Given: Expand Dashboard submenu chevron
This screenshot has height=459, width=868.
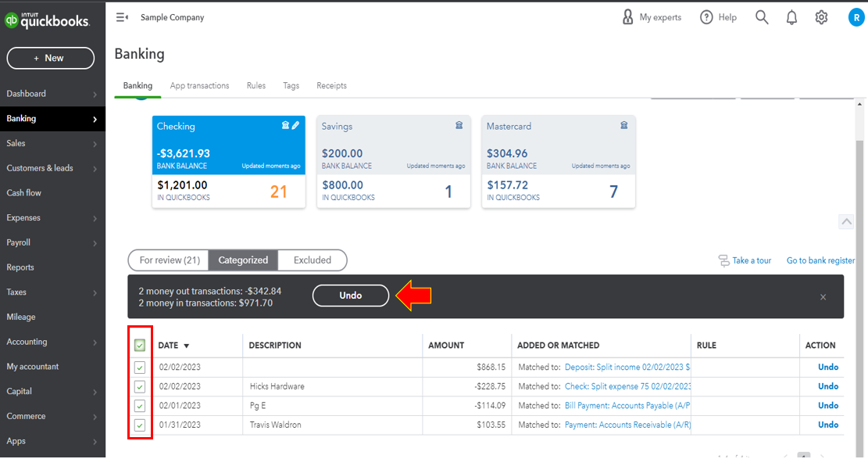Looking at the screenshot, I should click(95, 95).
